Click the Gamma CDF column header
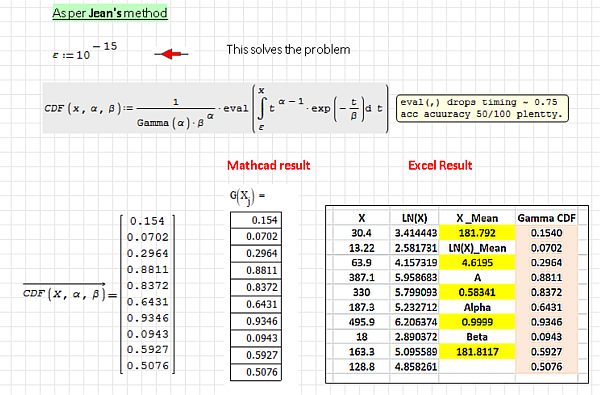The image size is (600, 395). (x=546, y=218)
